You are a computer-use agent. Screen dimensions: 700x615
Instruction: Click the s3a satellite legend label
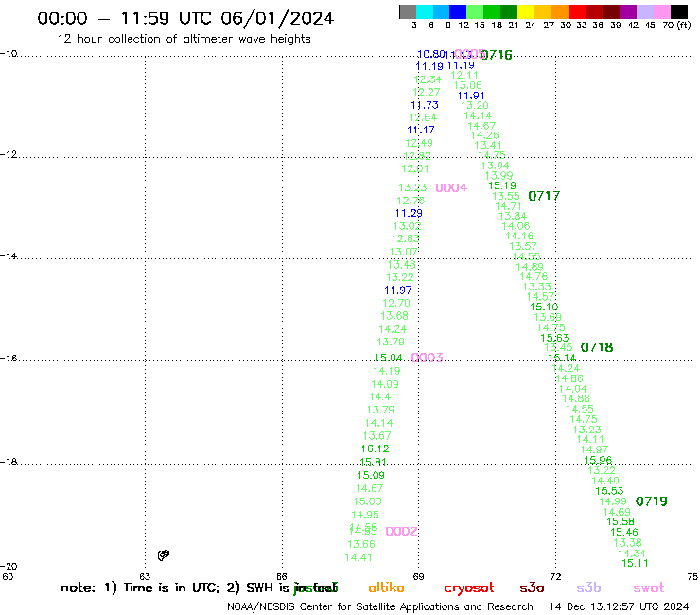click(x=532, y=588)
